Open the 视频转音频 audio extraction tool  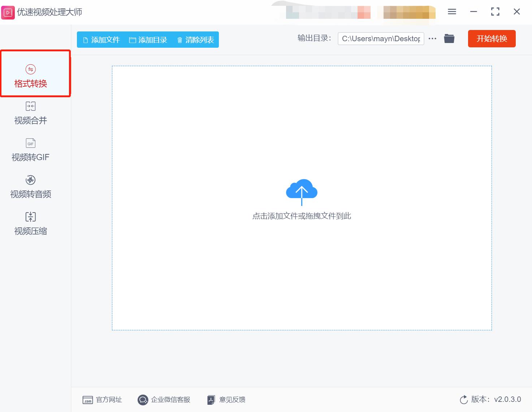30,186
